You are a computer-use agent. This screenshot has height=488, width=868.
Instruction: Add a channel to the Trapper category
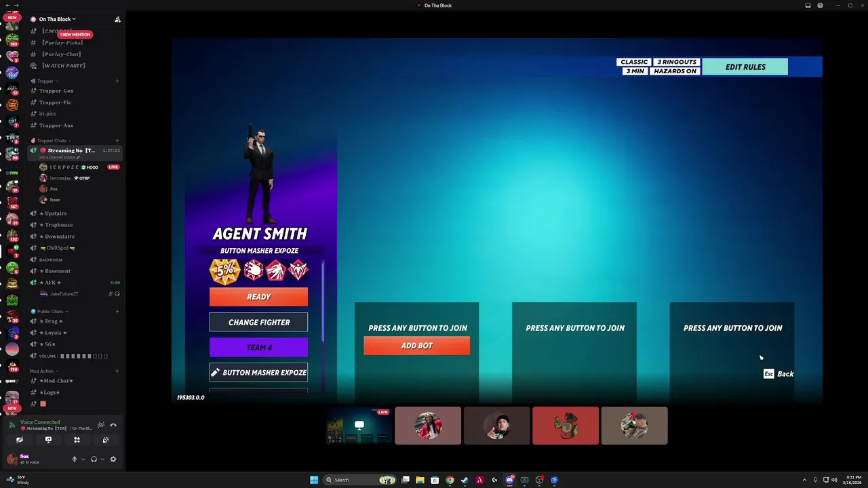pyautogui.click(x=117, y=81)
